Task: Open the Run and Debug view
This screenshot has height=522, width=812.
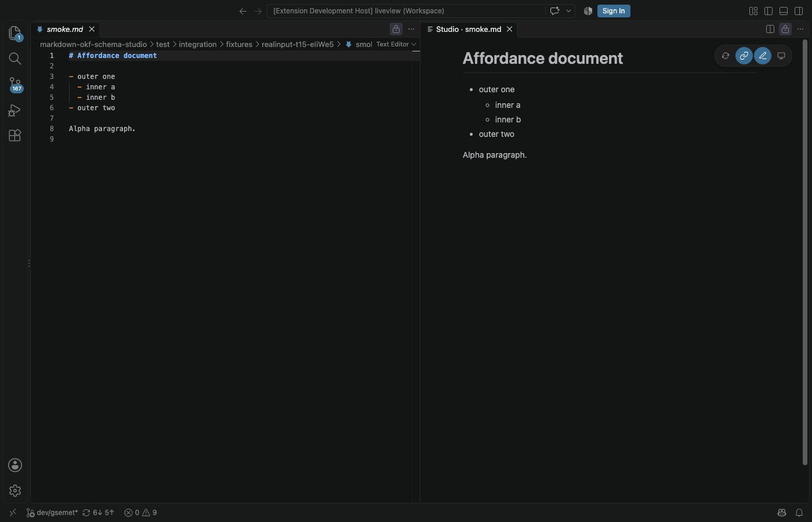Action: [x=15, y=110]
